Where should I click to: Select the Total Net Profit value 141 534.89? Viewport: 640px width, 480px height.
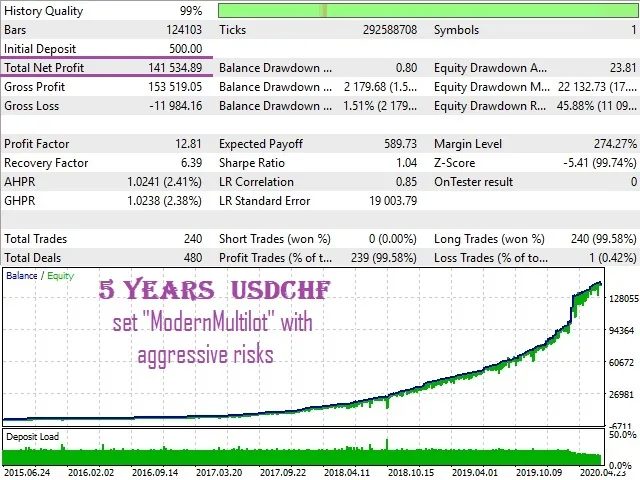(175, 68)
